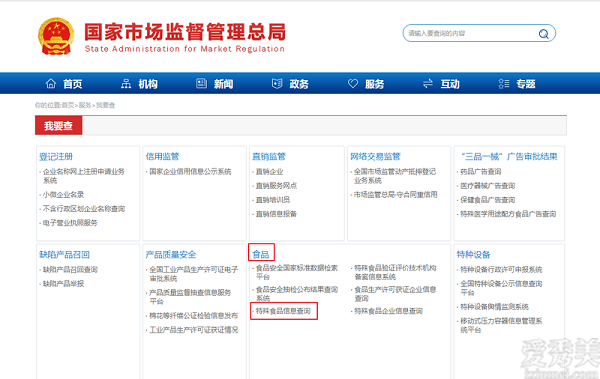
Task: Click the magnifier search icon
Action: pos(543,34)
